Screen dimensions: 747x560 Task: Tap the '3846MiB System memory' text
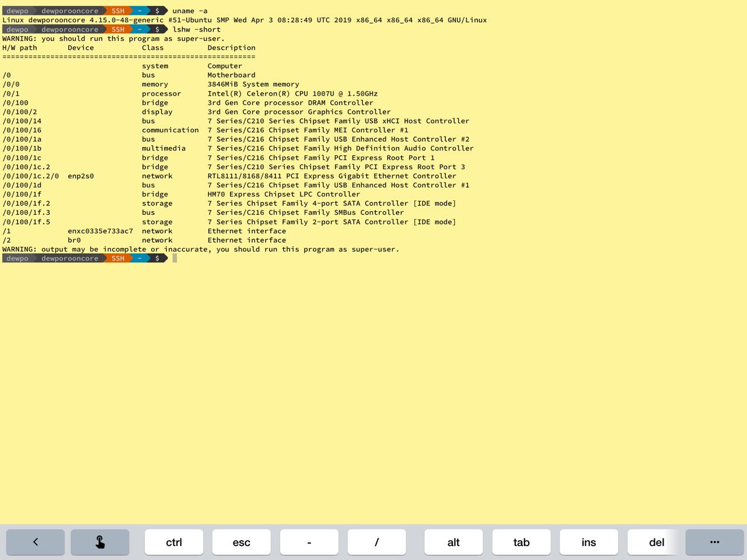click(x=253, y=84)
